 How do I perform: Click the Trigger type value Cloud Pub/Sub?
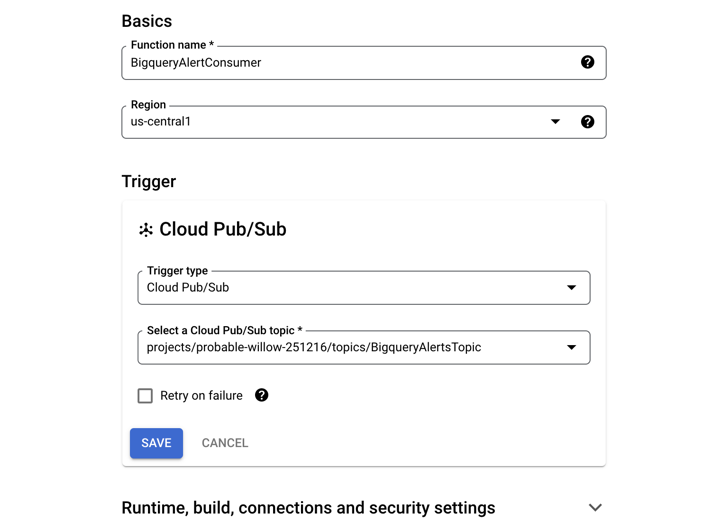tap(188, 288)
